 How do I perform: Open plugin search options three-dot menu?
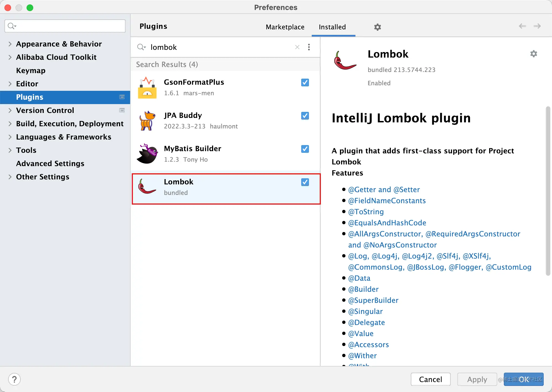pos(309,47)
